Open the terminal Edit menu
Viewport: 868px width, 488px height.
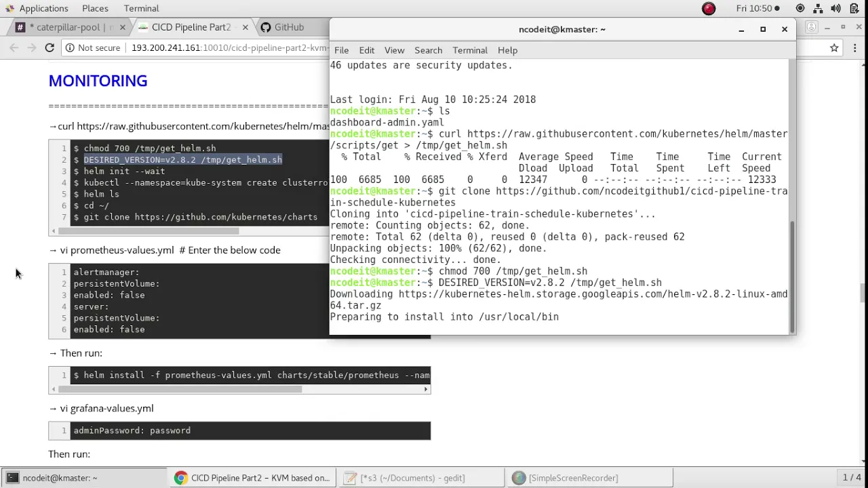coord(367,50)
